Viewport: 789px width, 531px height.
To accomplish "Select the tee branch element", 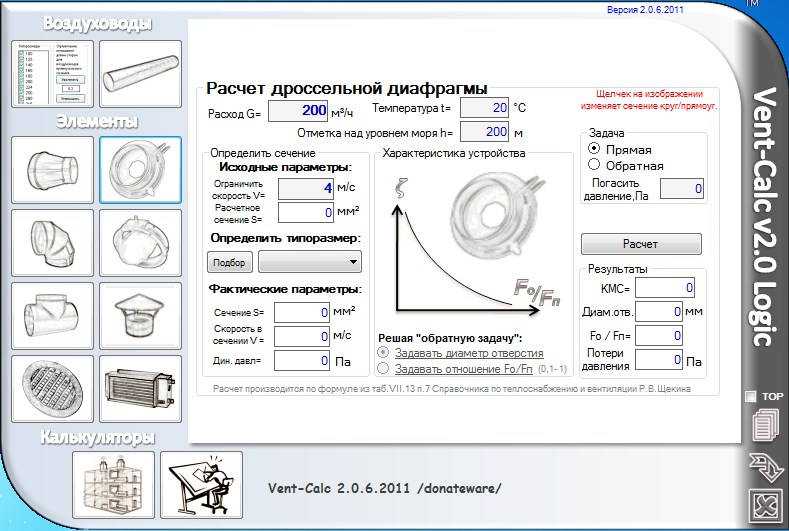I will click(x=52, y=316).
